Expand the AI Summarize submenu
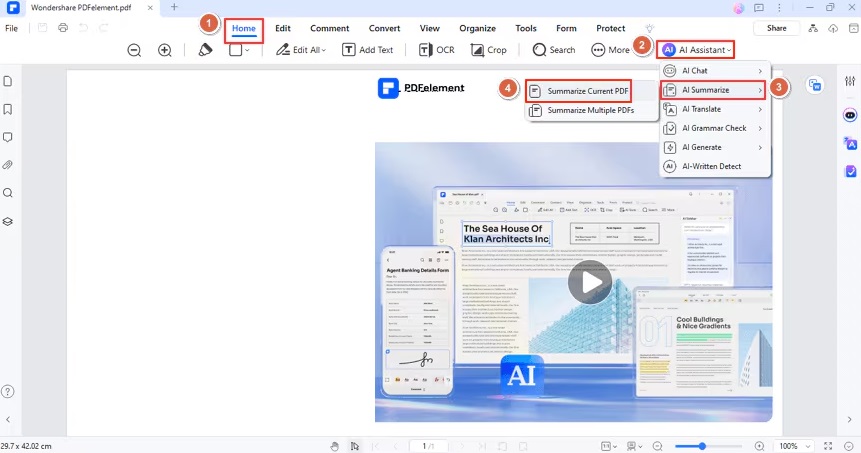 point(713,90)
